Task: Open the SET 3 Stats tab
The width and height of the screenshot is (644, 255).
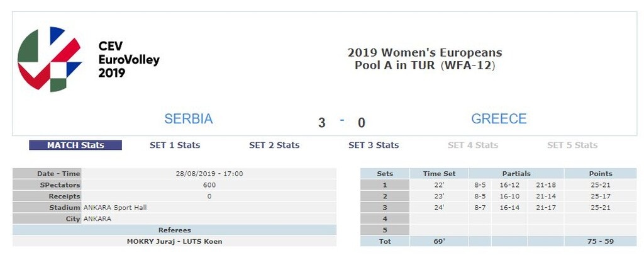Action: click(374, 145)
